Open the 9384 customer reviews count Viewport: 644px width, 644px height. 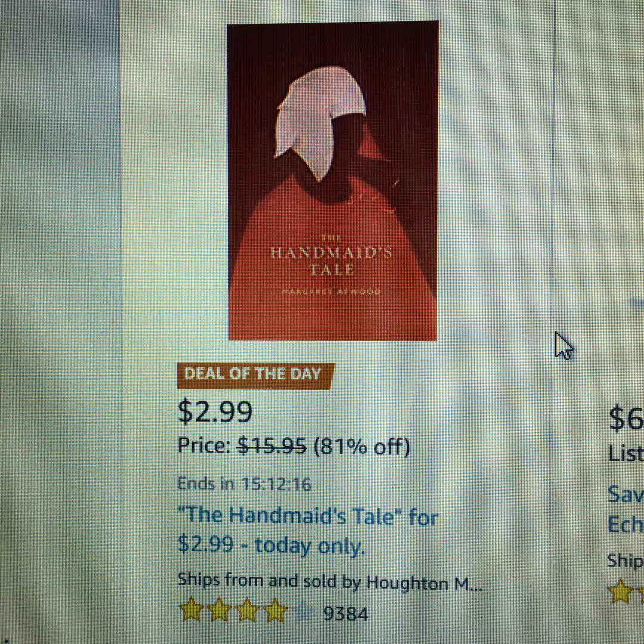[346, 614]
